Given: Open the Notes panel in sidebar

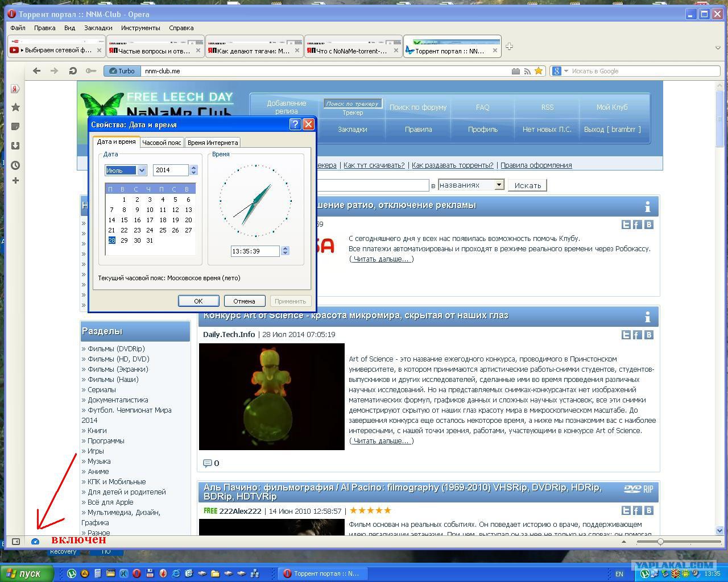Looking at the screenshot, I should 15,126.
